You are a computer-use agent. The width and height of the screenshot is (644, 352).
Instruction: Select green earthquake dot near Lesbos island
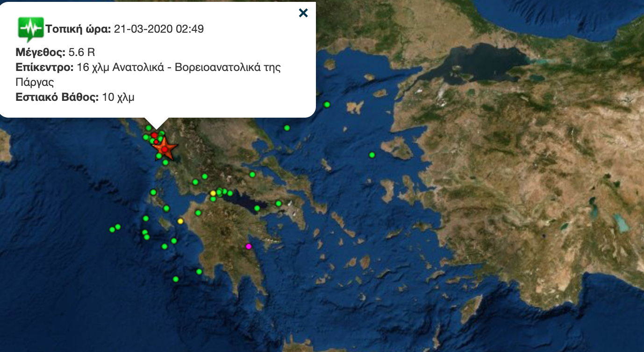coord(372,155)
